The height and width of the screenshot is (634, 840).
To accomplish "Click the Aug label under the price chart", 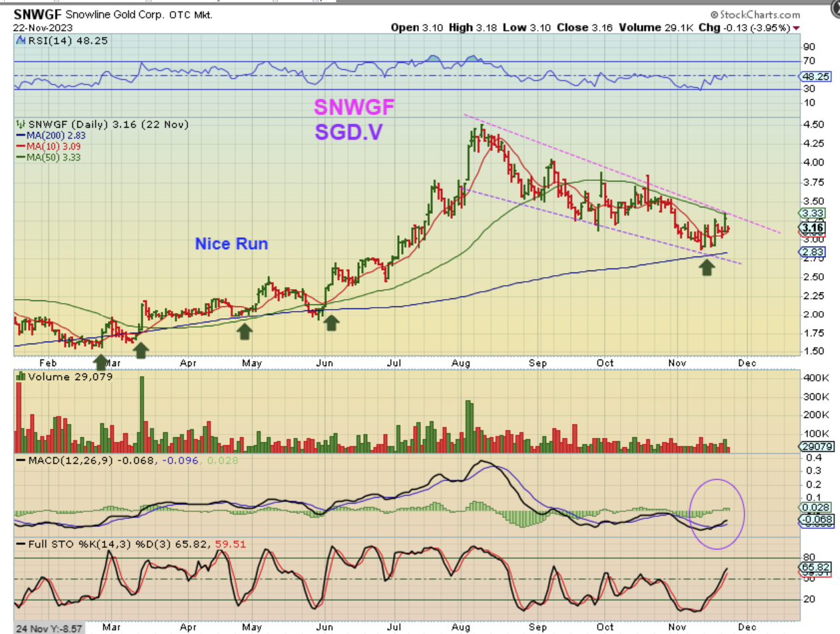I will pos(461,363).
